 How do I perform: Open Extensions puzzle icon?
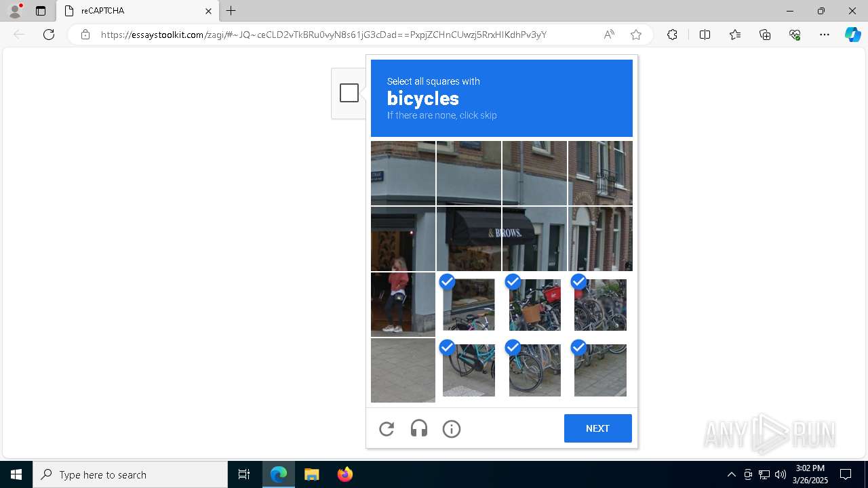pos(672,35)
